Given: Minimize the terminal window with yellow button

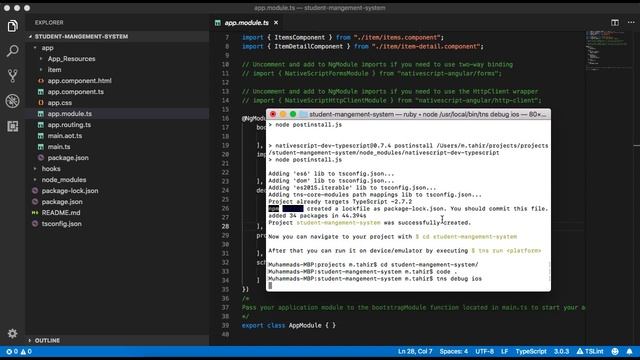Looking at the screenshot, I should 283,114.
